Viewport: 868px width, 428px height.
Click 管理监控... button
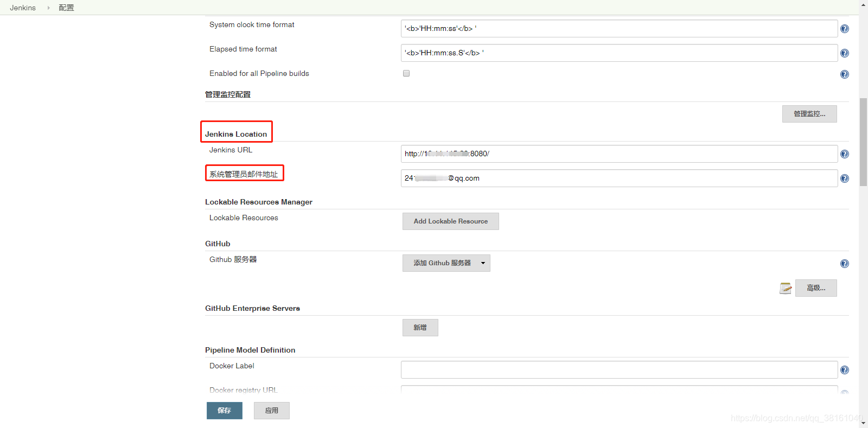pyautogui.click(x=809, y=114)
